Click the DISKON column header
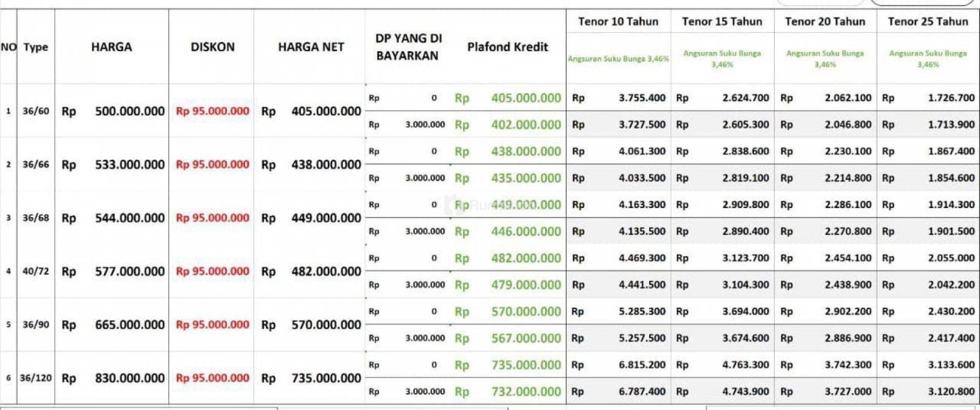Viewport: 980px width, 410px height. [212, 47]
